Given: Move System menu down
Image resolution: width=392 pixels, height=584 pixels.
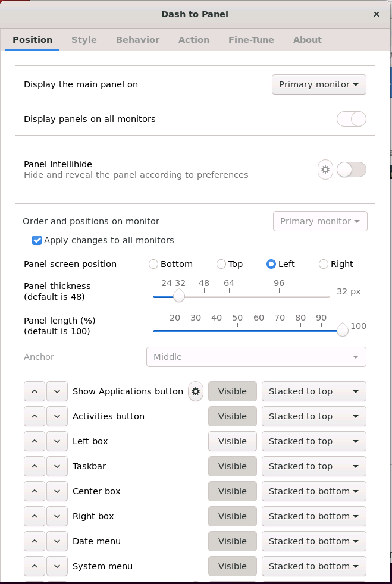Looking at the screenshot, I should coord(57,566).
